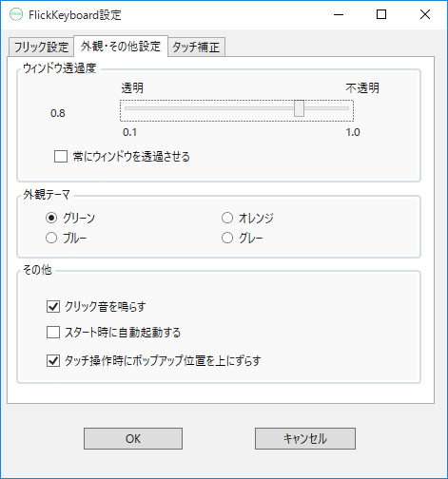Maximize the settings window
This screenshot has height=479, width=448.
click(x=381, y=14)
